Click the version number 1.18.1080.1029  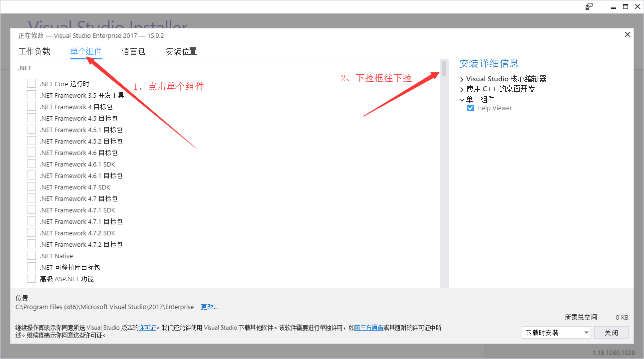coord(614,353)
